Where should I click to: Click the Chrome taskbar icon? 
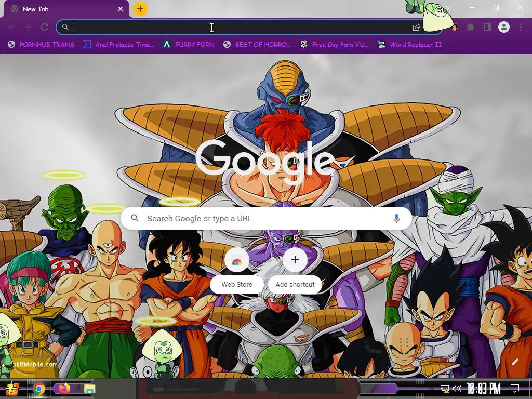tap(38, 389)
